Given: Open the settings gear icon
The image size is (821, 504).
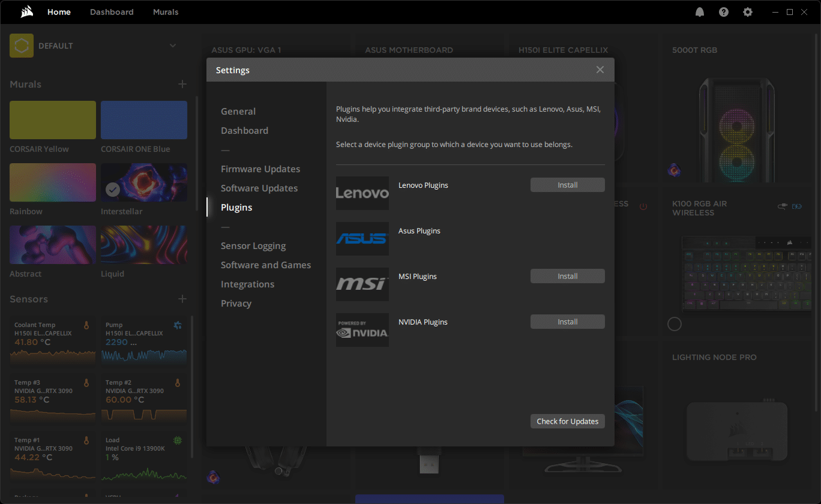Looking at the screenshot, I should coord(747,12).
